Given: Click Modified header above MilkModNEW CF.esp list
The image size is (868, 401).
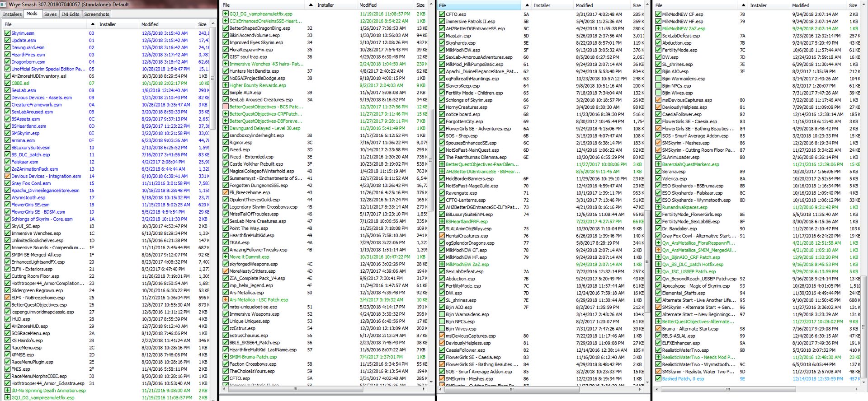Looking at the screenshot, I should pos(818,5).
